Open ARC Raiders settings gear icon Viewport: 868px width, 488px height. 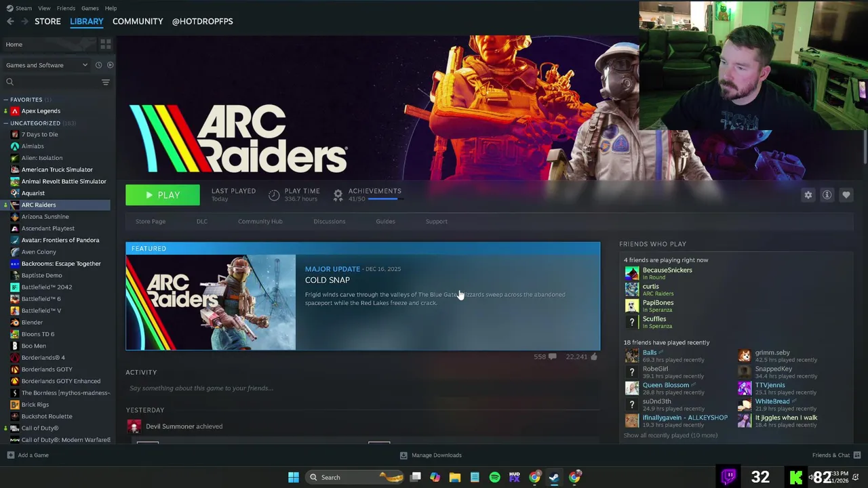[808, 195]
